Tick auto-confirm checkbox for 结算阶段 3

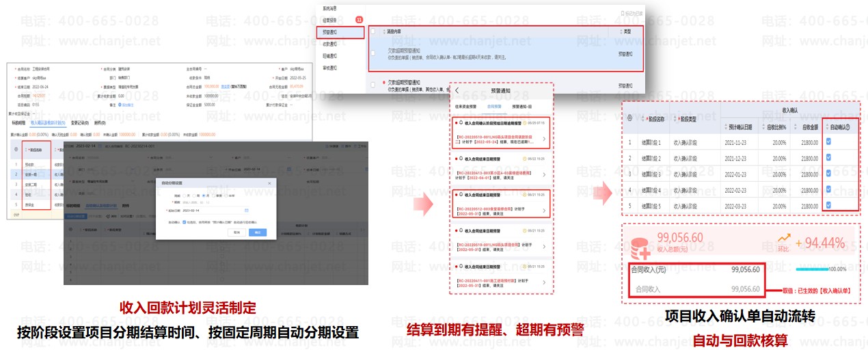pyautogui.click(x=829, y=174)
